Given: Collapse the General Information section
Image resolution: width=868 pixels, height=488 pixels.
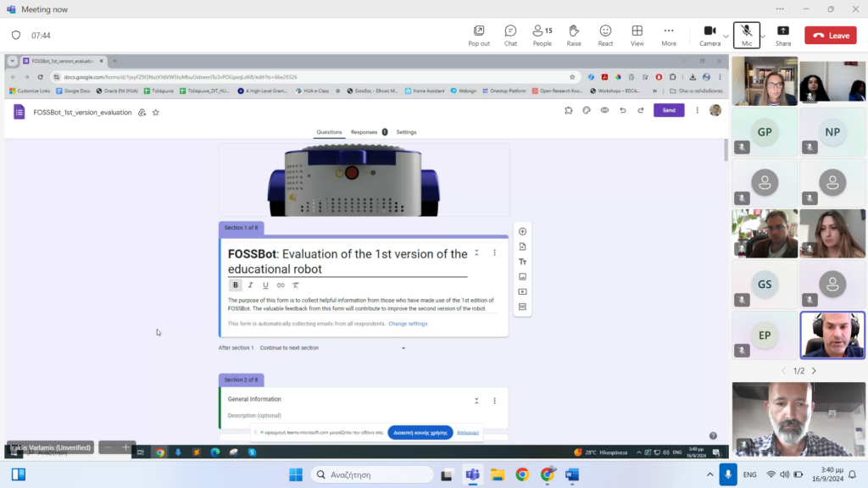Looking at the screenshot, I should click(476, 401).
